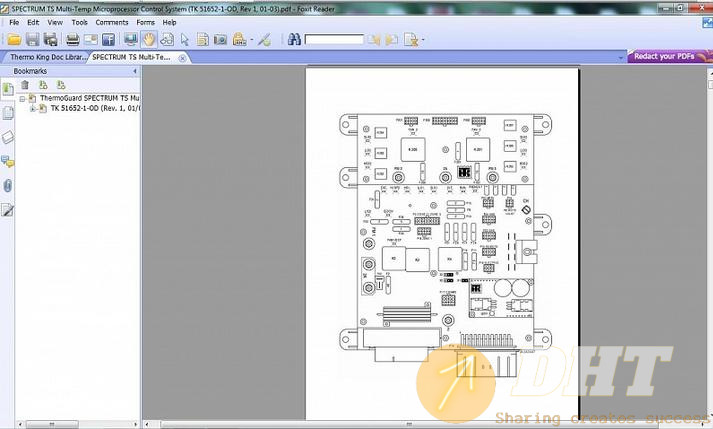Click the binoculars search icon
This screenshot has width=713, height=429.
[x=294, y=40]
